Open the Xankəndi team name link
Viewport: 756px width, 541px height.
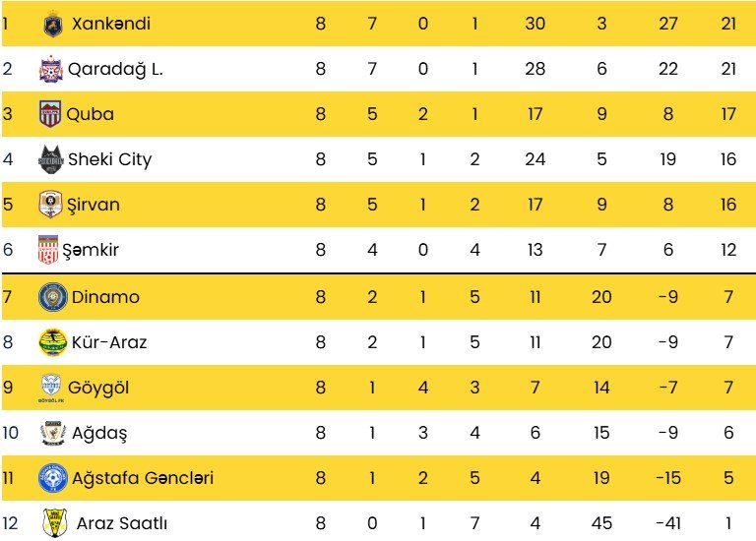[x=111, y=23]
